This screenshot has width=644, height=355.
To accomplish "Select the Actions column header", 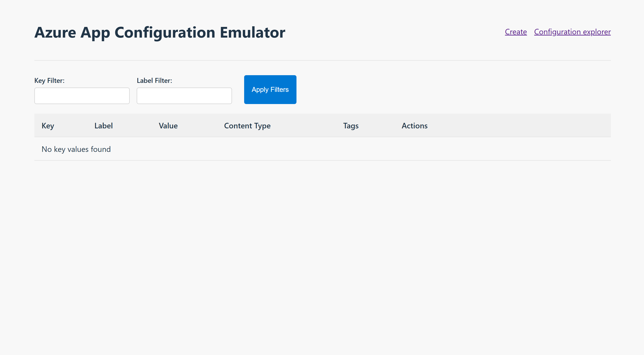I will point(414,126).
